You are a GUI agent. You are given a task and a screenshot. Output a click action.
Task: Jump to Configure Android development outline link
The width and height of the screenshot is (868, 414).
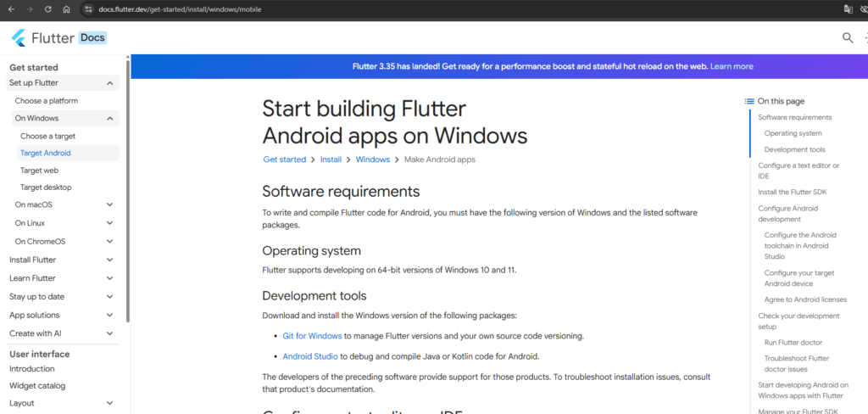pos(787,214)
